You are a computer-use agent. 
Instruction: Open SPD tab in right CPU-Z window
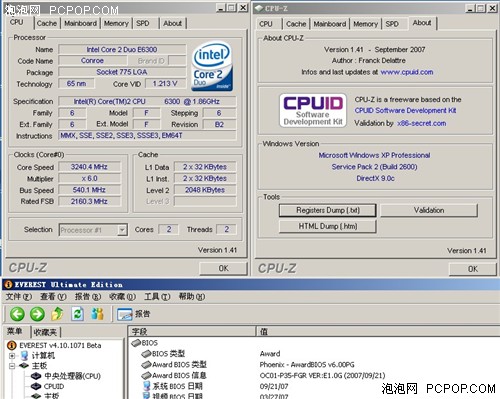pos(392,24)
